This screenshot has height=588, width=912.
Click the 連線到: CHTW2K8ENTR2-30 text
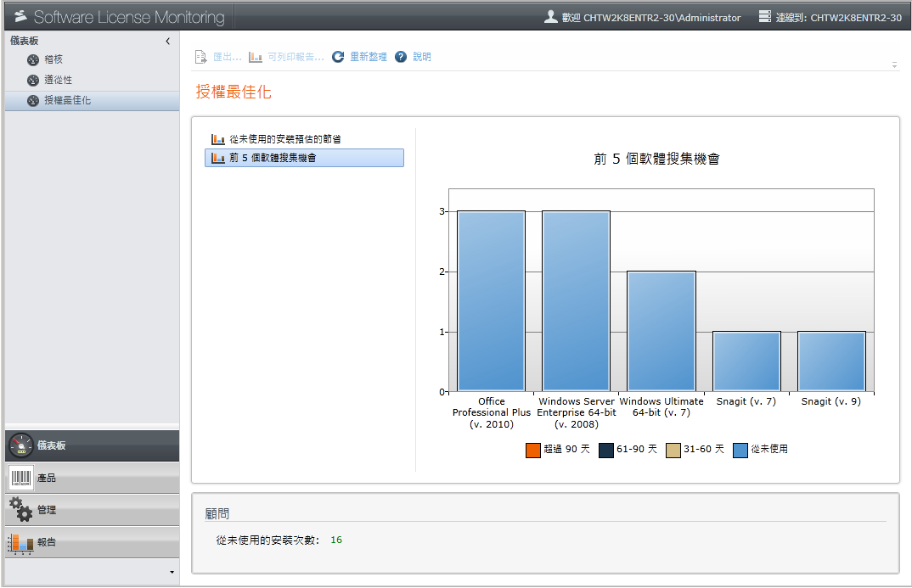click(838, 18)
